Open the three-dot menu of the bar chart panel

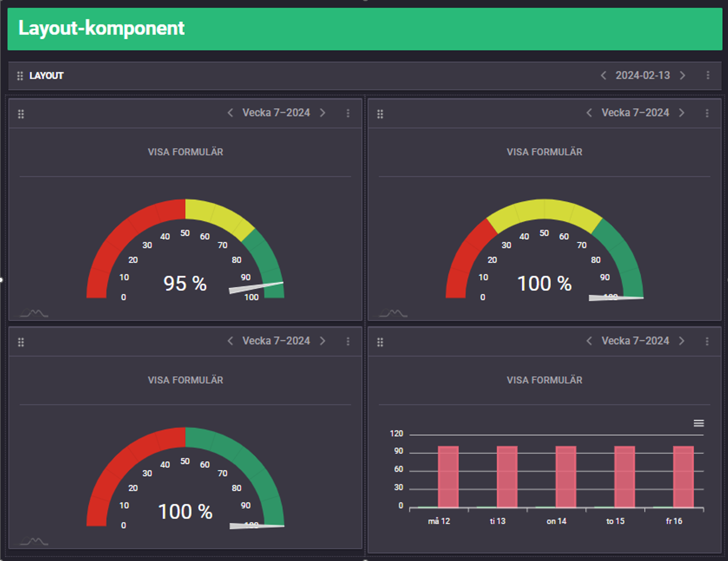tap(707, 342)
